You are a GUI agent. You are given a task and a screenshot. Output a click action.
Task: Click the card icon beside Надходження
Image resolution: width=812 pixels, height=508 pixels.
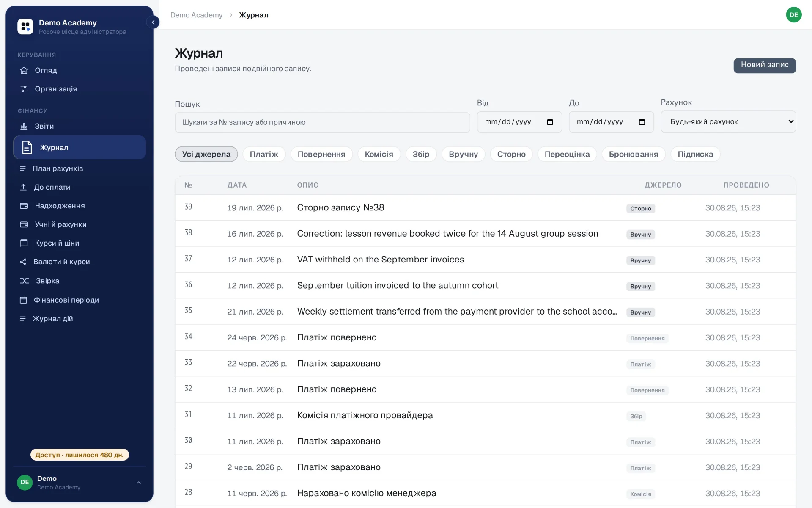click(x=24, y=206)
